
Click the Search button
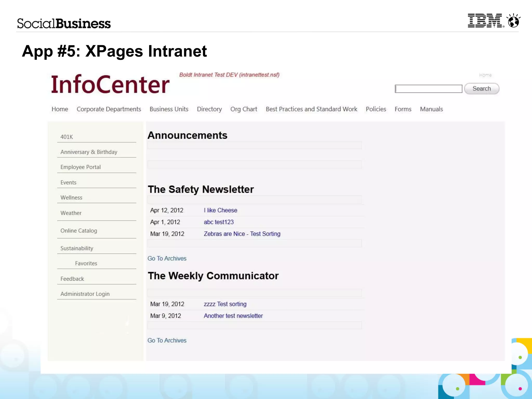(x=482, y=89)
